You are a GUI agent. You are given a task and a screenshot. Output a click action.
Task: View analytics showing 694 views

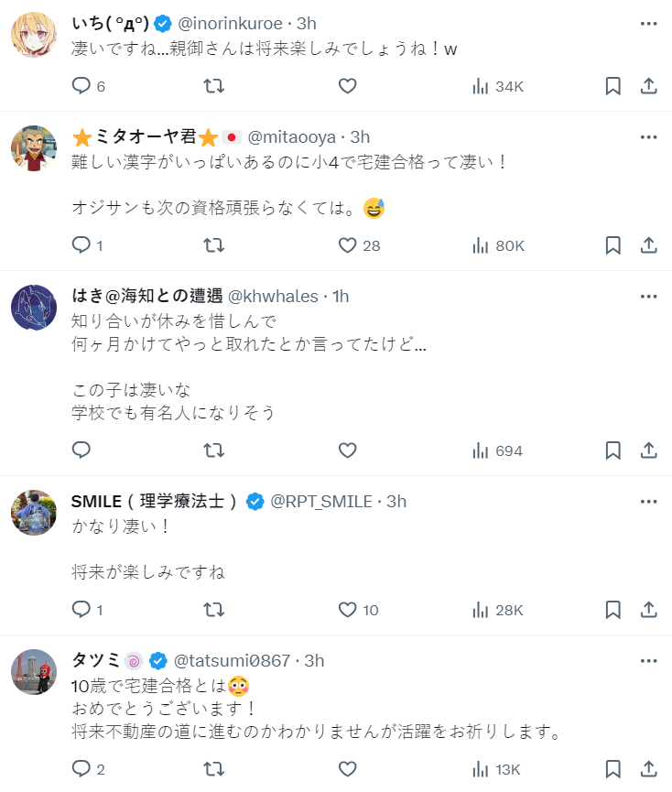point(497,450)
